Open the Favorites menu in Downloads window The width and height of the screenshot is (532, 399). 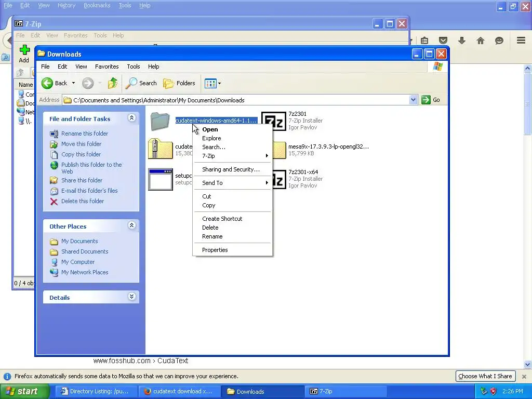point(107,66)
